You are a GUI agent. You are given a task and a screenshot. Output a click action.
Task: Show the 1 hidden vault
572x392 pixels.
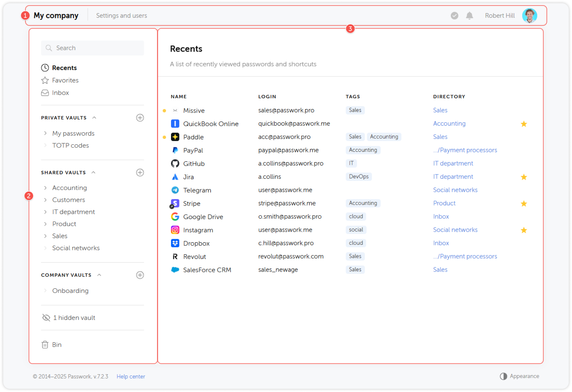(74, 317)
